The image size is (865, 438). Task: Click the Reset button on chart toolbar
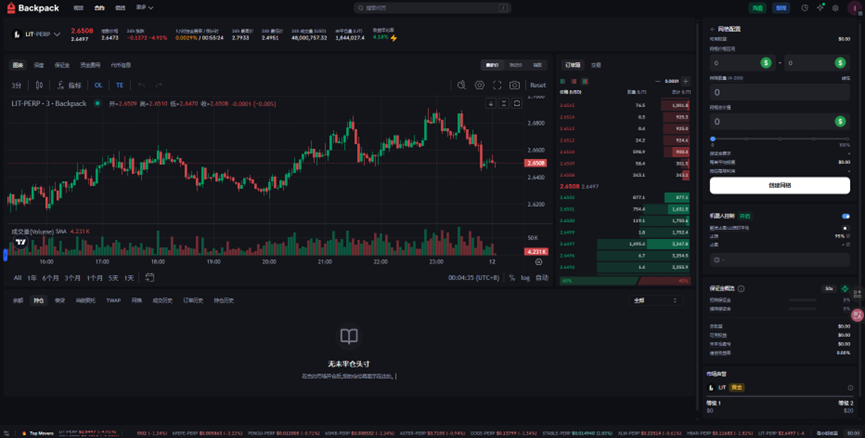coord(537,85)
